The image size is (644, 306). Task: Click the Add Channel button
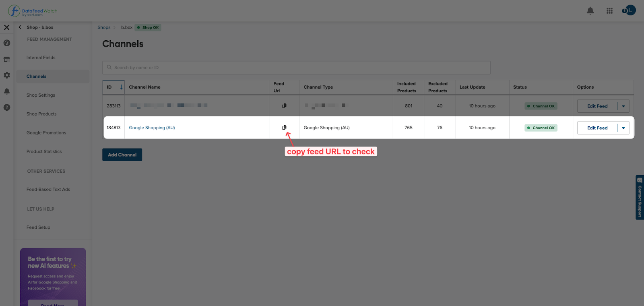122,155
